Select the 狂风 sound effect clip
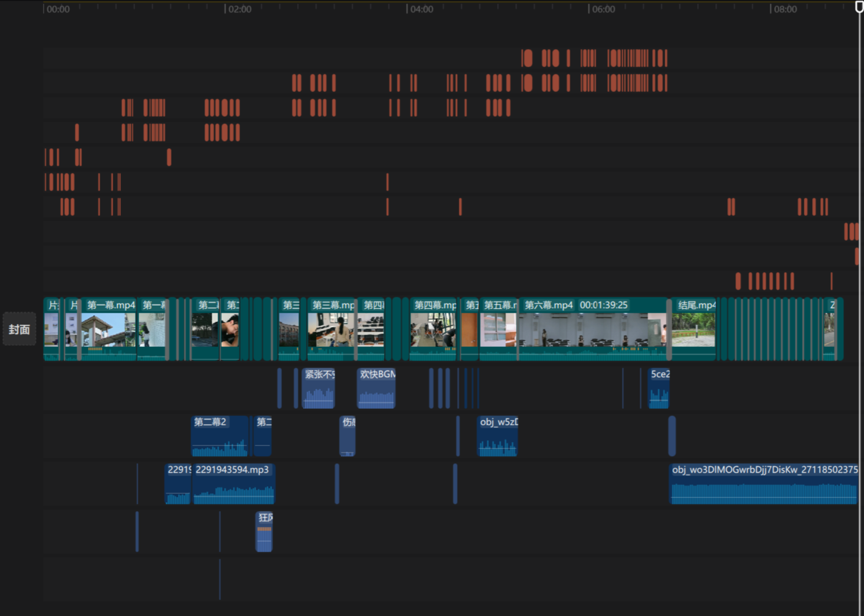The height and width of the screenshot is (616, 864). click(x=264, y=532)
